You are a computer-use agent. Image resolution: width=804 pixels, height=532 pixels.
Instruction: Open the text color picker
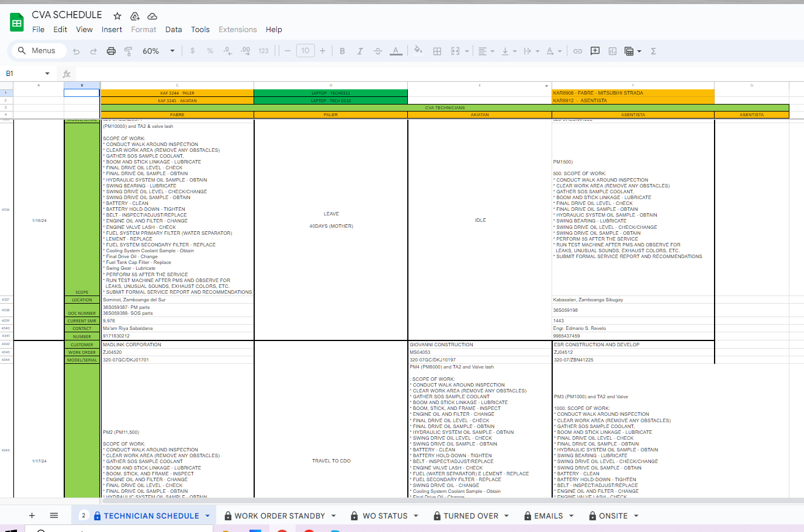point(396,51)
